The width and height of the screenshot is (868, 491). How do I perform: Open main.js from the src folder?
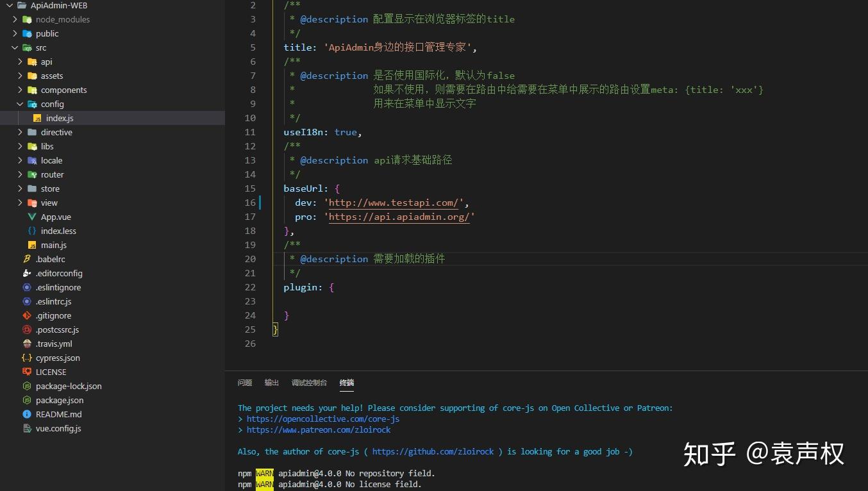[x=54, y=245]
